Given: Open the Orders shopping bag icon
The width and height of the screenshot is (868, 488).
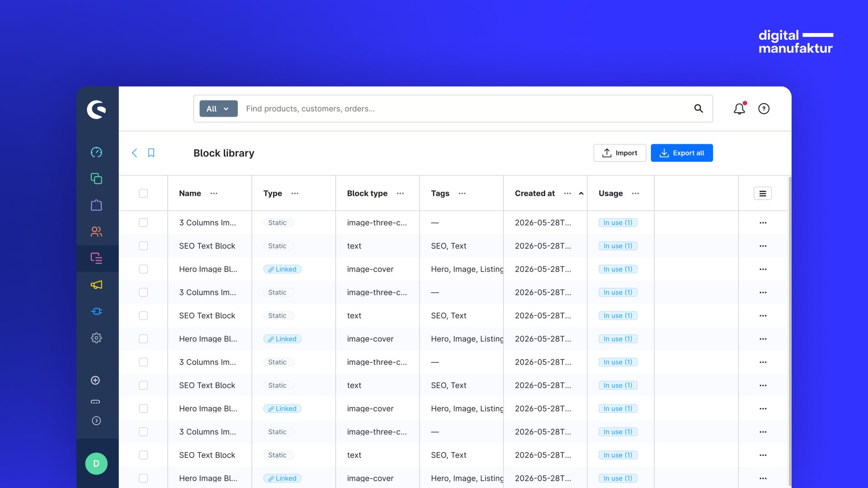Looking at the screenshot, I should [96, 205].
